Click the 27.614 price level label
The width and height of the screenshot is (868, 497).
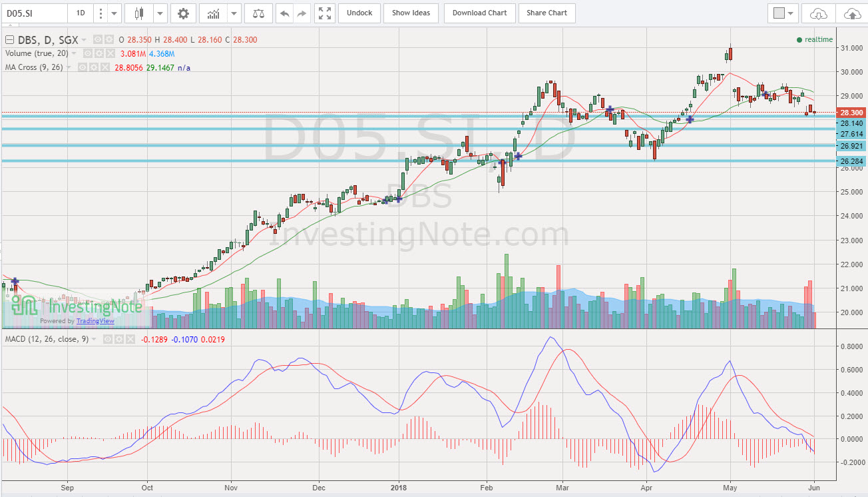click(x=852, y=134)
